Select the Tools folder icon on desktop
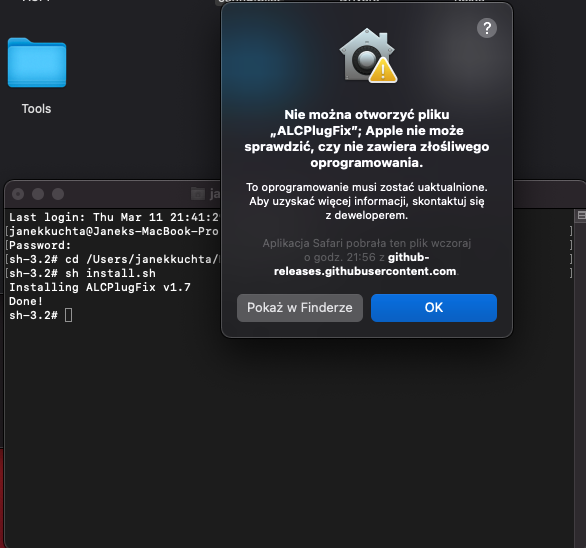586x548 pixels. click(37, 62)
